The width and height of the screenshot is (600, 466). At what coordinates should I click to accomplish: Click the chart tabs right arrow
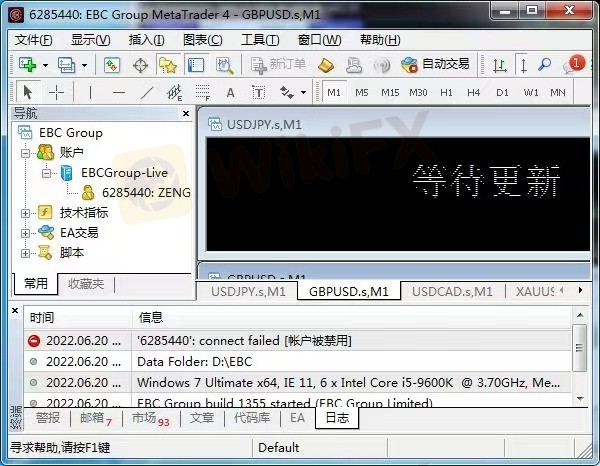(x=580, y=290)
